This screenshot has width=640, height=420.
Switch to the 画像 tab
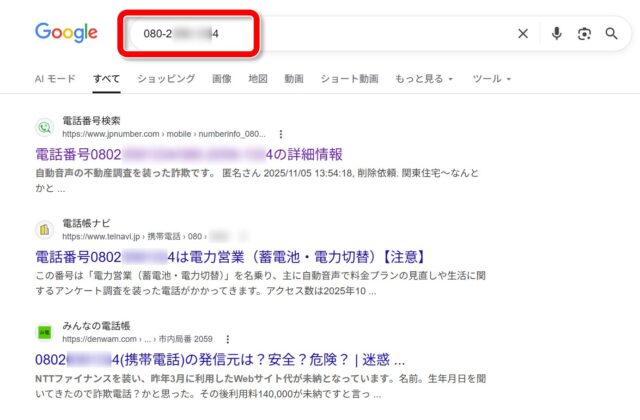221,78
